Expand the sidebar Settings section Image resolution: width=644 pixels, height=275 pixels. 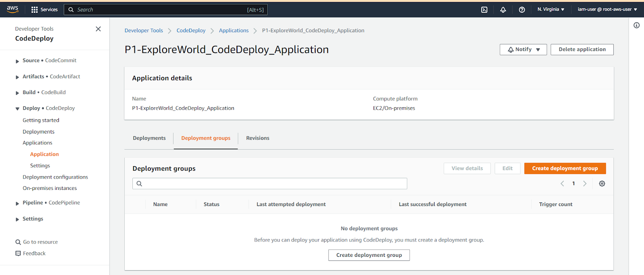click(17, 219)
